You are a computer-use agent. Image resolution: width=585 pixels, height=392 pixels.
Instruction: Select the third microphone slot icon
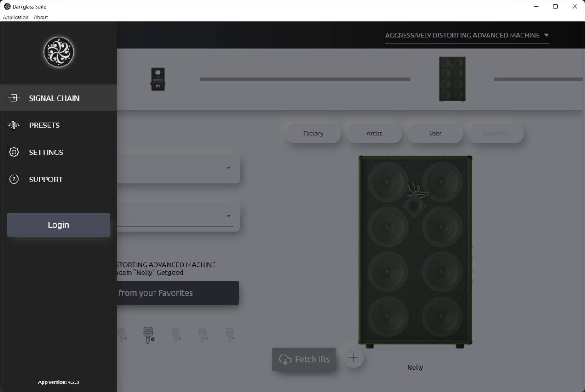pyautogui.click(x=176, y=335)
